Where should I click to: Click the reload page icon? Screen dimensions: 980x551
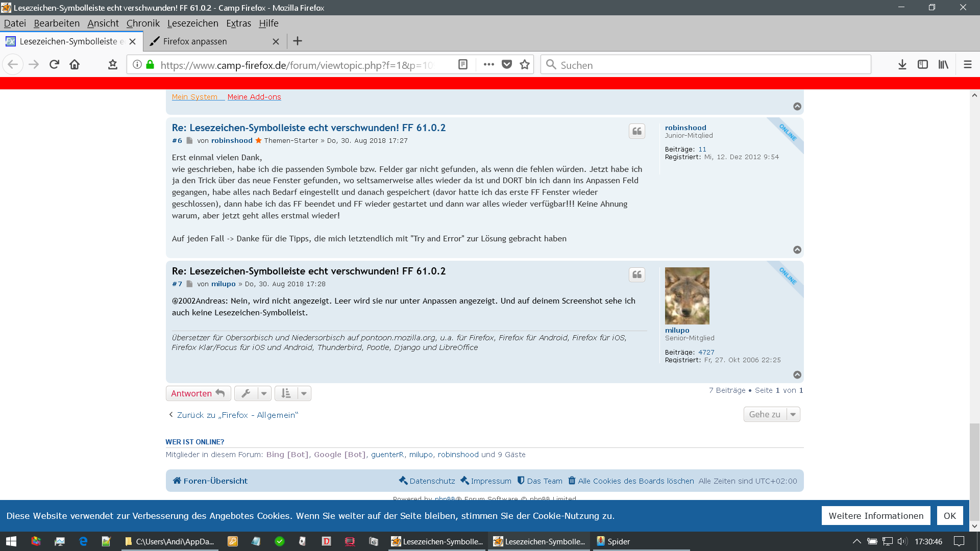click(54, 65)
